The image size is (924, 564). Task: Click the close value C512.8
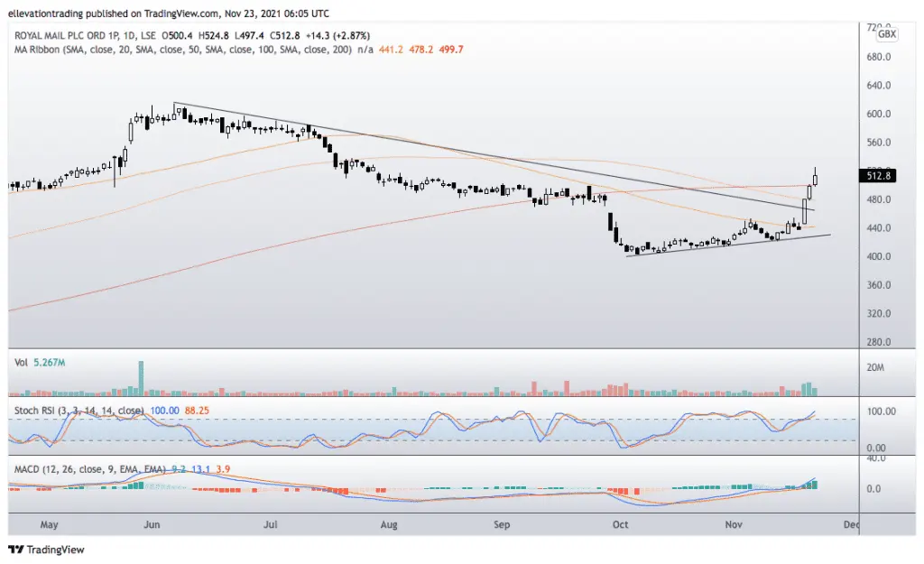[284, 35]
